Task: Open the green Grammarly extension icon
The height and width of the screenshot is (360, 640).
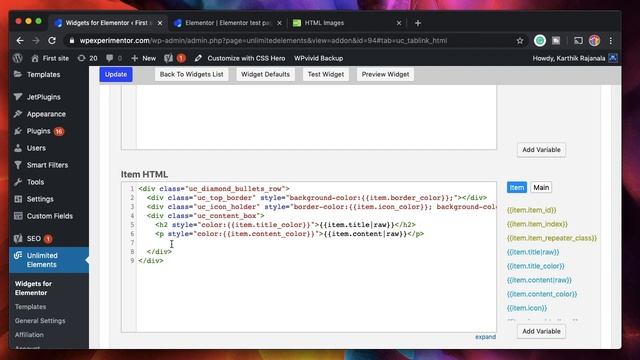Action: click(540, 40)
